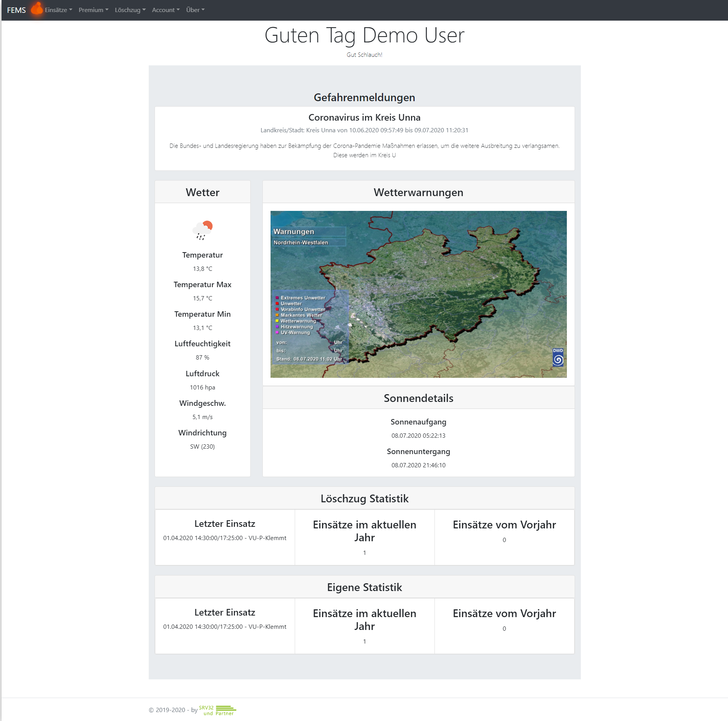Image resolution: width=728 pixels, height=721 pixels.
Task: Click the Sonnenuntergang label
Action: (x=419, y=451)
